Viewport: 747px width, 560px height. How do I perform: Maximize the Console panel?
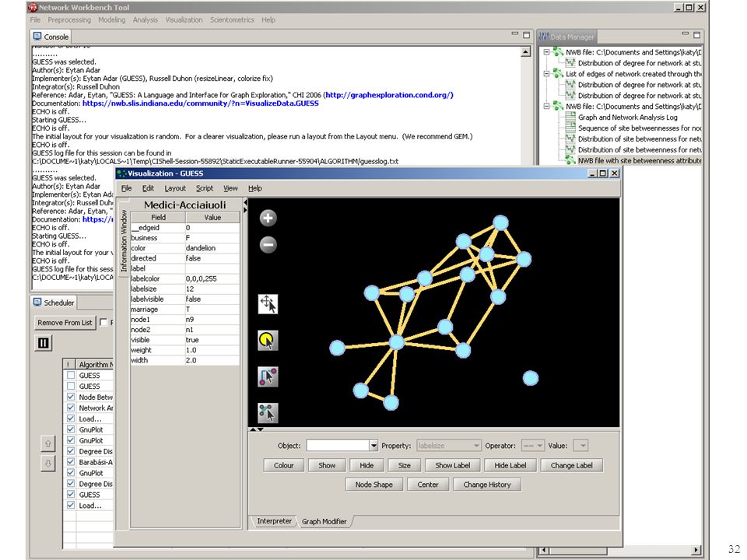coord(527,35)
